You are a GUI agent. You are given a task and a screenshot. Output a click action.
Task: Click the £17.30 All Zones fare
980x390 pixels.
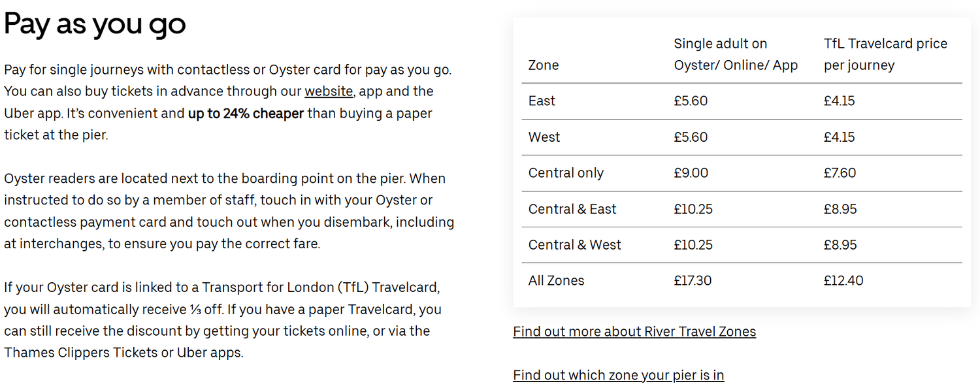click(x=693, y=281)
